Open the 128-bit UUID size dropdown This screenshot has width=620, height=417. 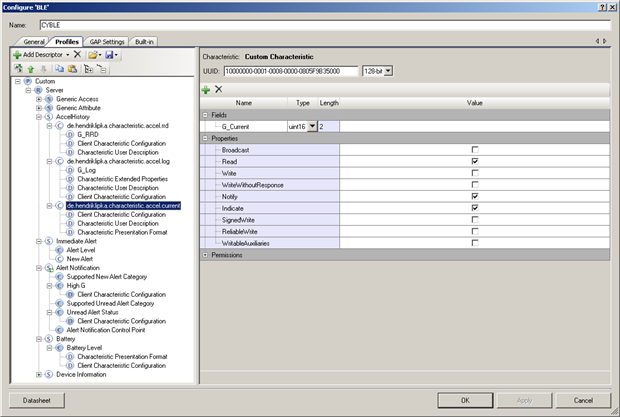coord(389,71)
